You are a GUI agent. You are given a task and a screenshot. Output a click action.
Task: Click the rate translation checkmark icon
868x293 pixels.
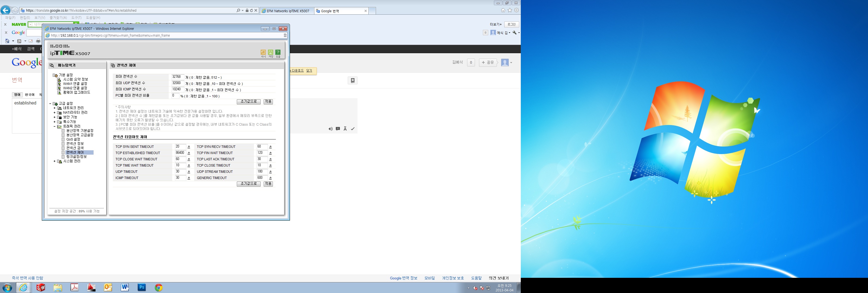point(353,129)
